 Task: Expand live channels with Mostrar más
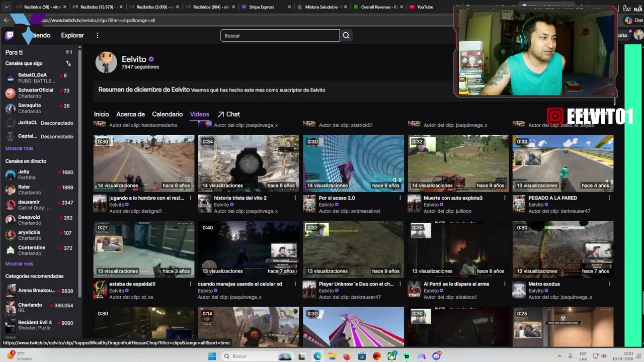(x=19, y=263)
